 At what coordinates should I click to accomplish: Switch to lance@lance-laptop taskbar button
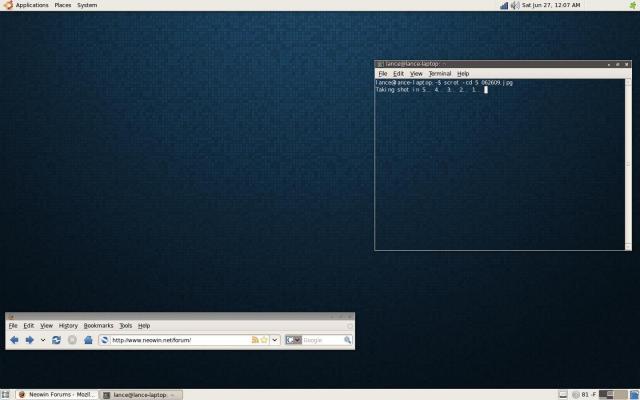(141, 395)
